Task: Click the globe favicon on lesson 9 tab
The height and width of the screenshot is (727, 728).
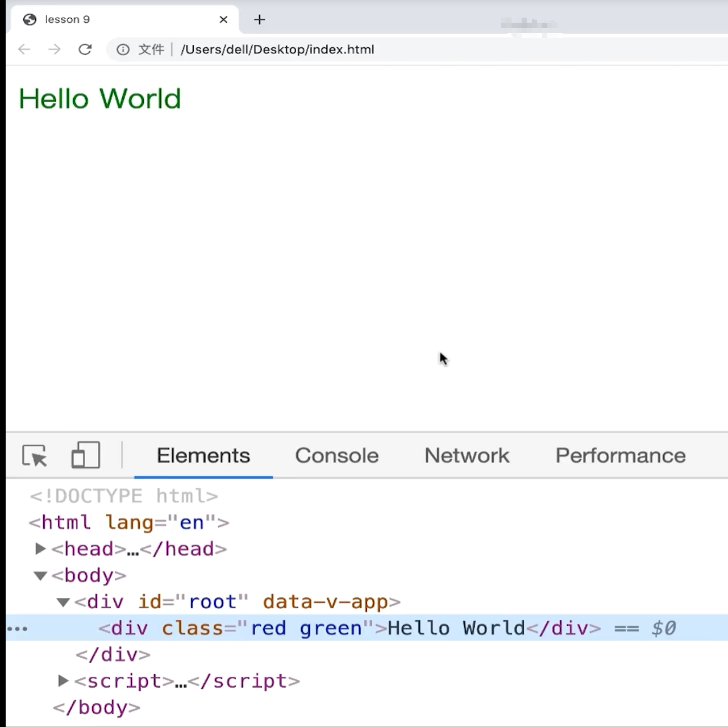Action: (30, 19)
